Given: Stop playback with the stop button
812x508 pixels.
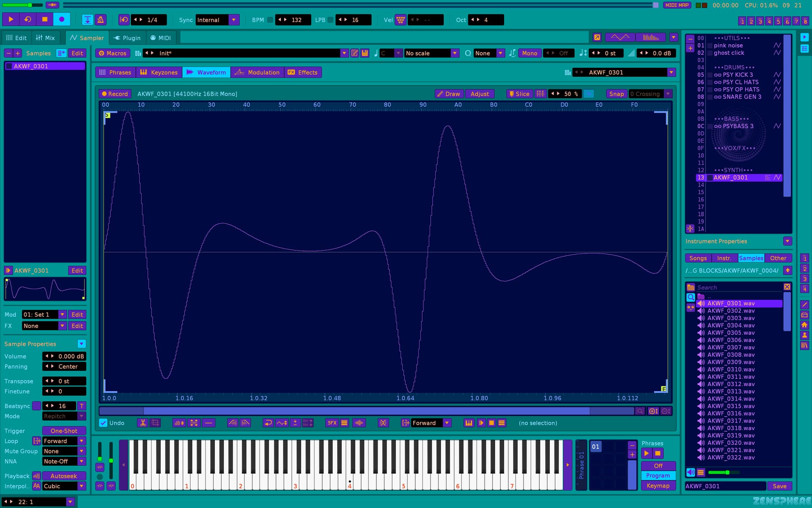Looking at the screenshot, I should [44, 19].
